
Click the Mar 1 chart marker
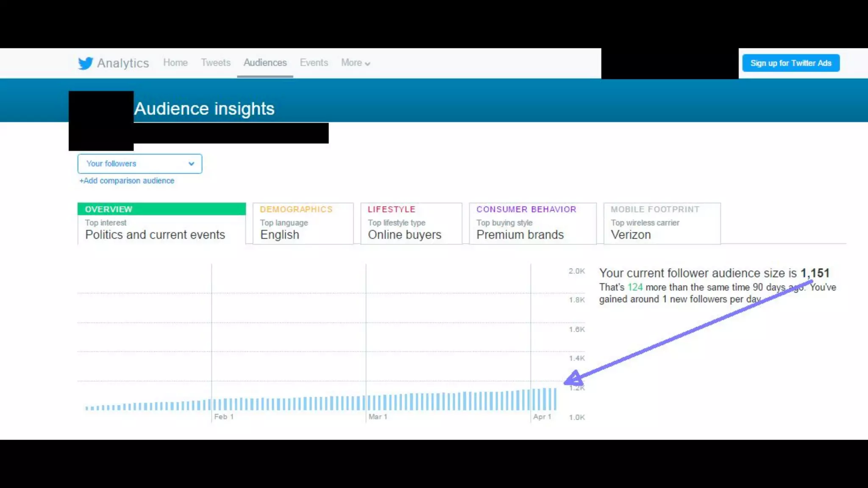tap(378, 417)
